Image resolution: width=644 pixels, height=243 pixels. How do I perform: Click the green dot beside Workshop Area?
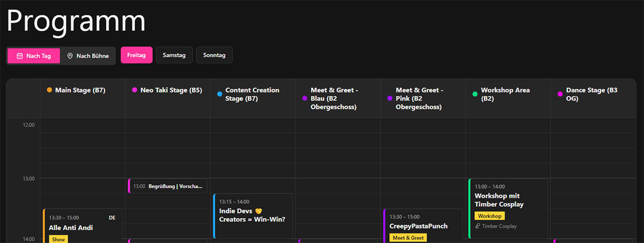point(475,94)
